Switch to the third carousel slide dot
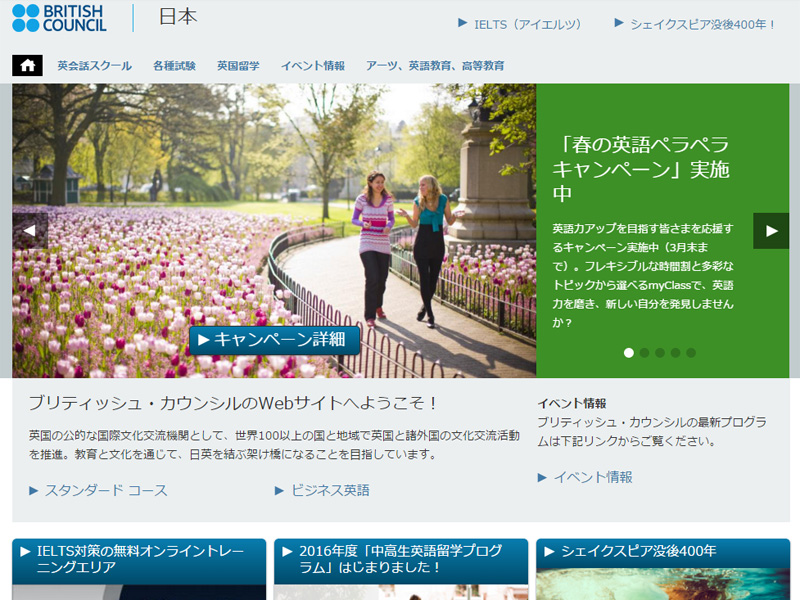The image size is (800, 600). pos(660,353)
